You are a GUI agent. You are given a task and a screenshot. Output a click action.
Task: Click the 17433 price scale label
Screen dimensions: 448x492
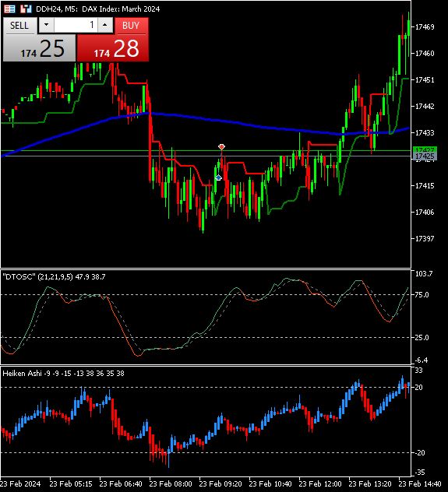point(425,132)
